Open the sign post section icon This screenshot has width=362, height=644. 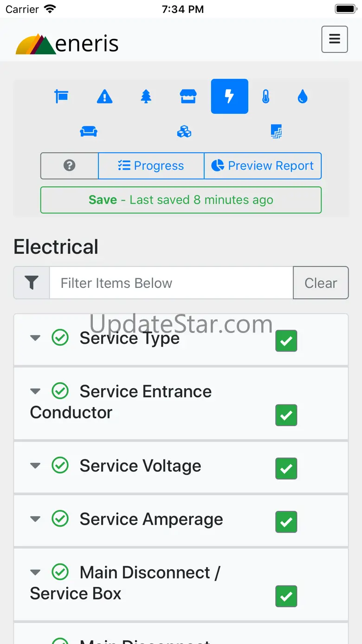pyautogui.click(x=61, y=97)
